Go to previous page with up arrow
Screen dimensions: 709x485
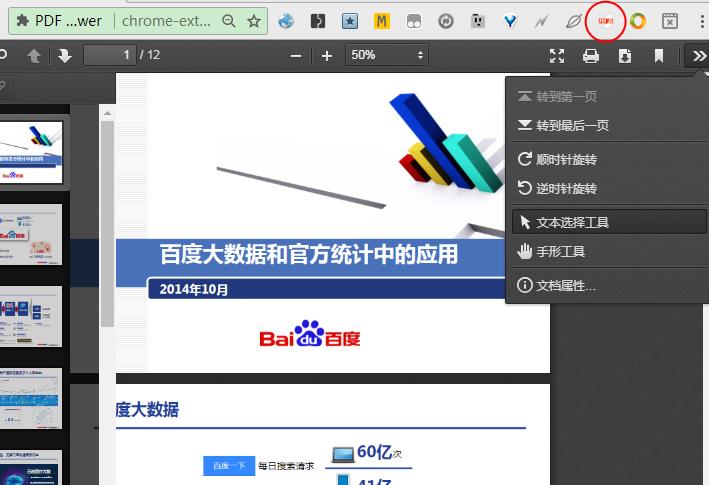pos(34,56)
